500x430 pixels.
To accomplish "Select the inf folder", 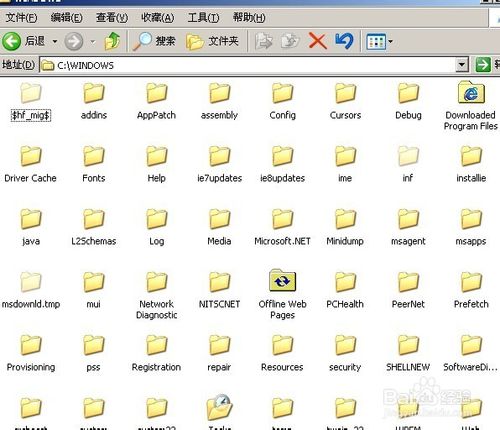I will tap(408, 165).
